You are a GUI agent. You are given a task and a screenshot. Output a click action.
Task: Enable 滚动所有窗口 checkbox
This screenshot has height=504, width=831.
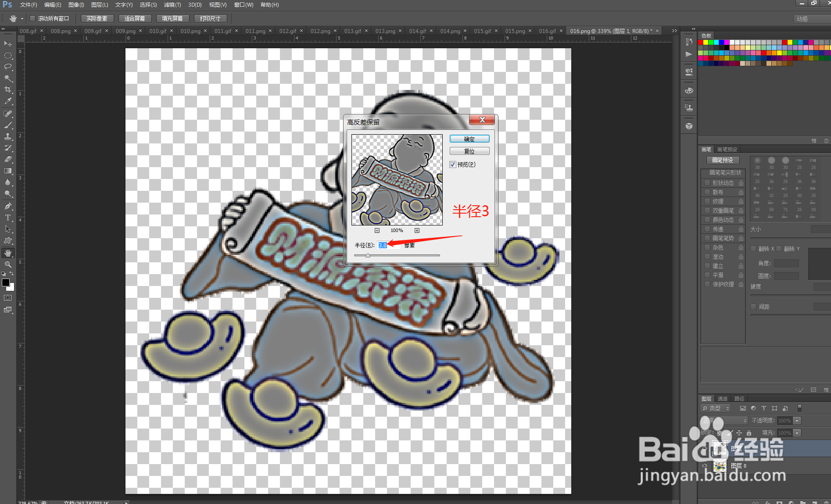32,18
